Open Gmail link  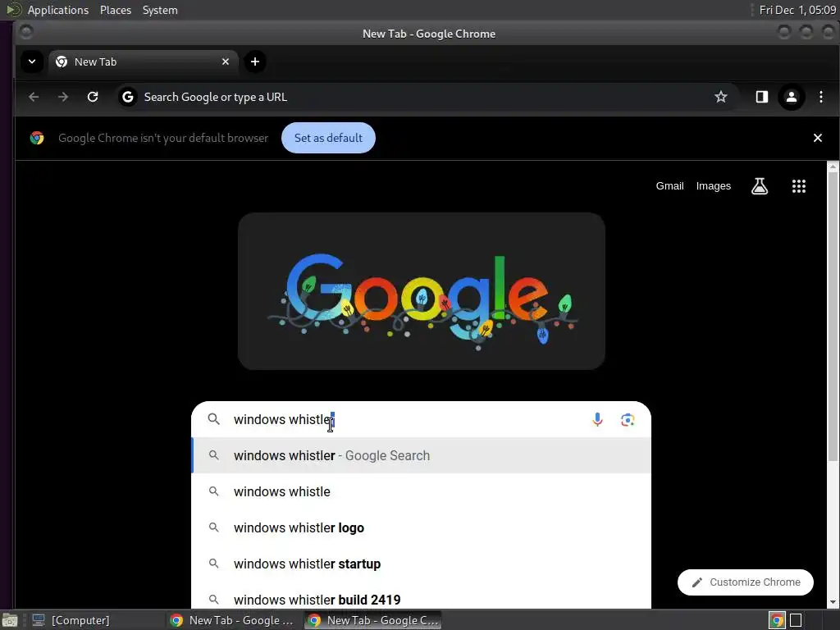tap(669, 186)
